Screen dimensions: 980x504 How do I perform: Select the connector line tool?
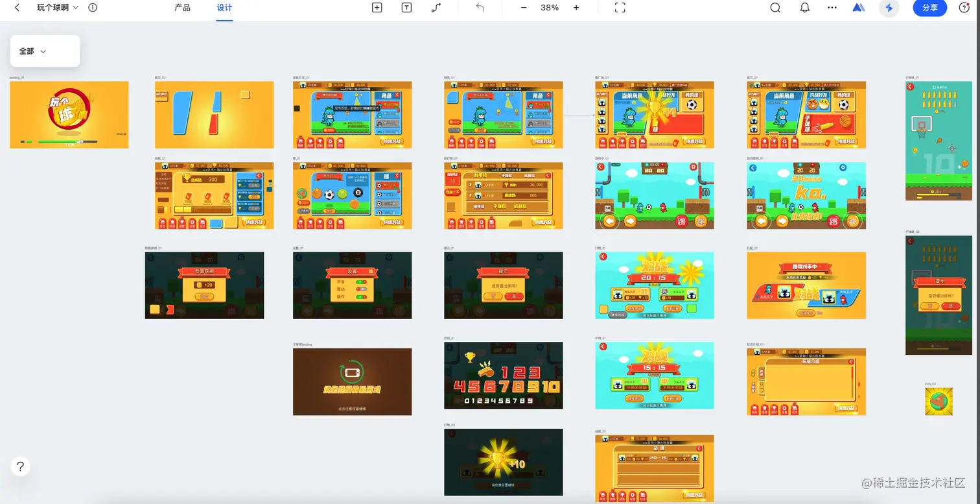point(436,8)
